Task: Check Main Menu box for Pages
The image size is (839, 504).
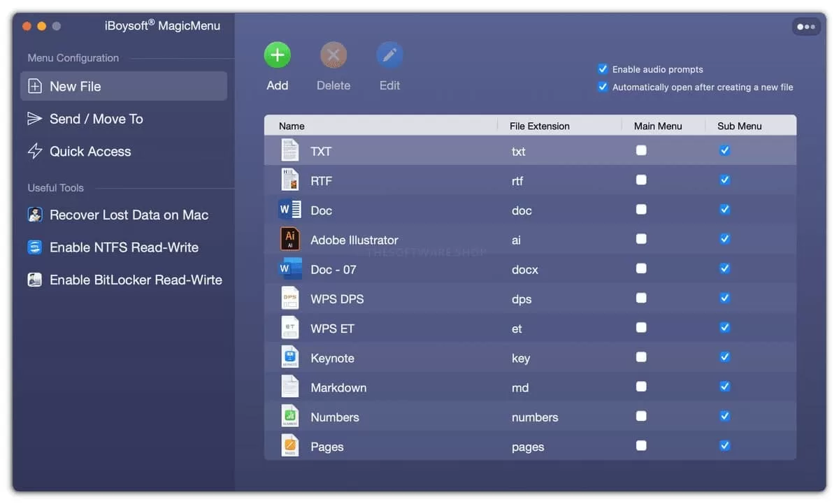Action: [641, 446]
